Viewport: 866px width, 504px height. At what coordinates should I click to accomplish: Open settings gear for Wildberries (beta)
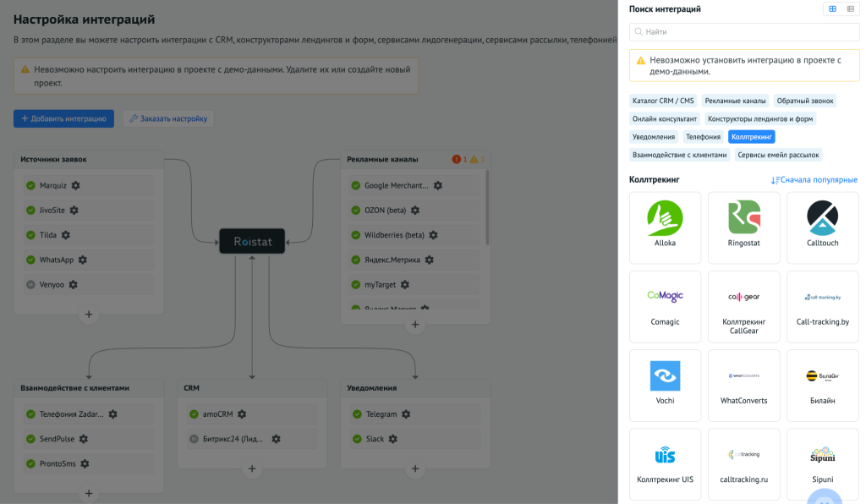433,235
